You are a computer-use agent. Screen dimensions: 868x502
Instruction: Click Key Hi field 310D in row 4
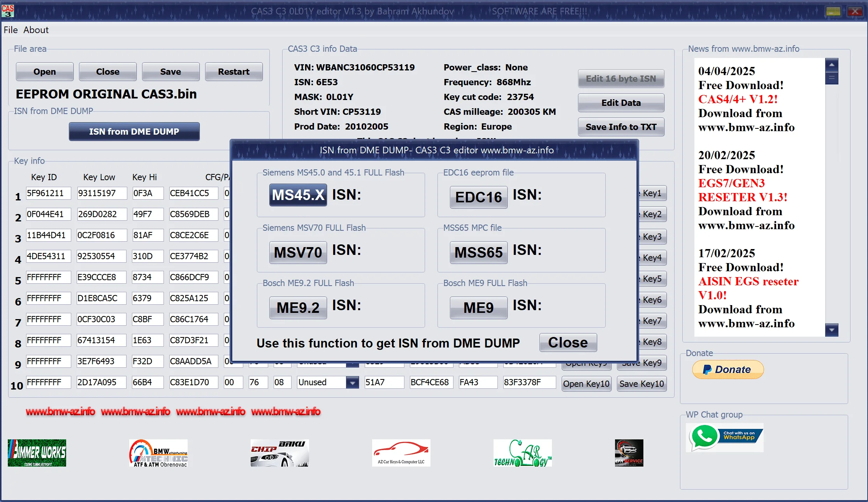[148, 256]
